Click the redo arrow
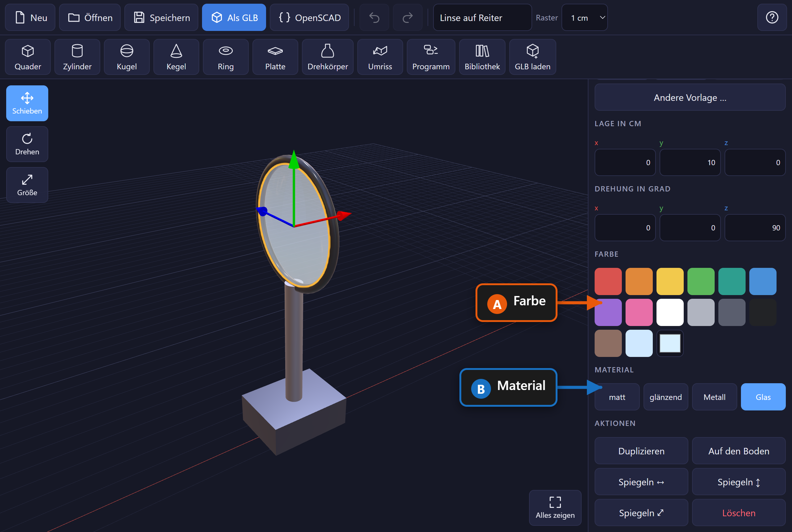792x532 pixels. [408, 18]
